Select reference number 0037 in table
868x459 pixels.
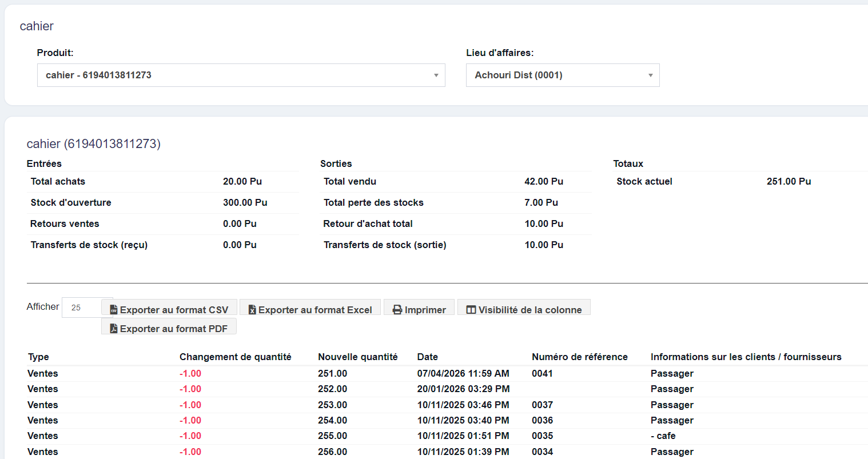coord(542,405)
